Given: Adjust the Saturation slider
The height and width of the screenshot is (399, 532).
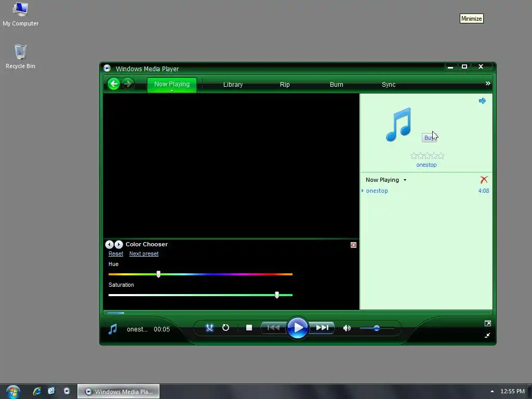Looking at the screenshot, I should (x=277, y=295).
